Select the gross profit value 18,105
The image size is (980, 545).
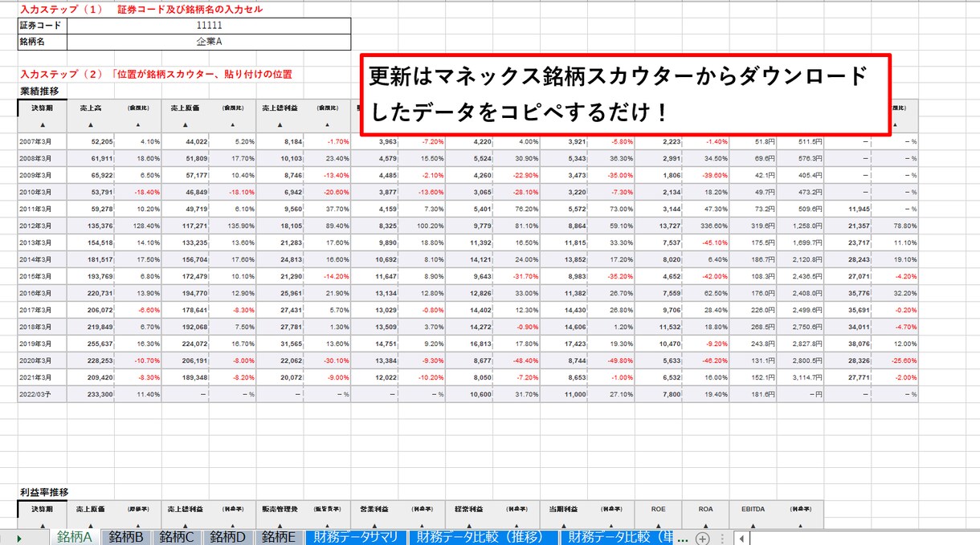click(280, 226)
